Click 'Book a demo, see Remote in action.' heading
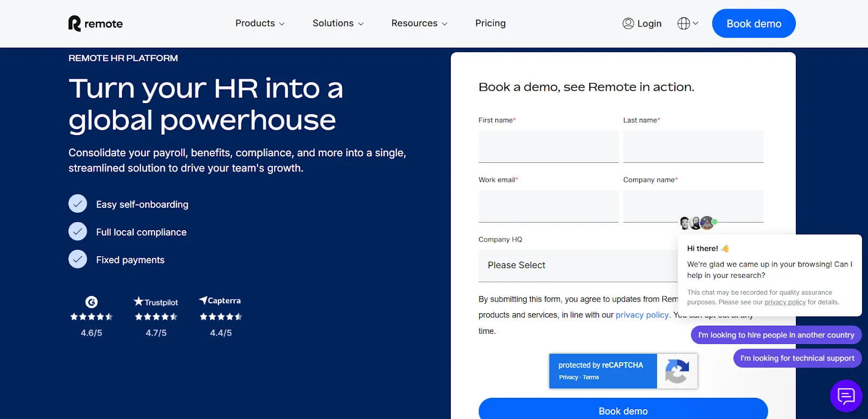 click(x=586, y=87)
